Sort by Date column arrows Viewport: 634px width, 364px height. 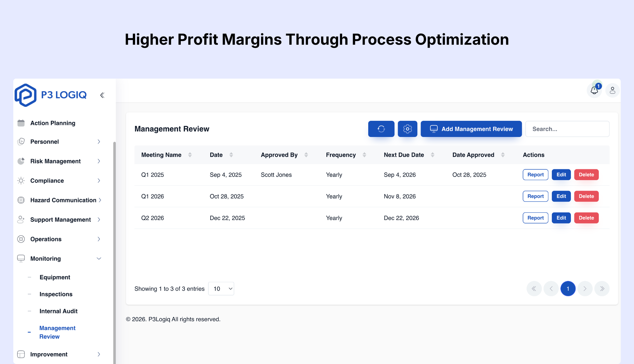(231, 155)
